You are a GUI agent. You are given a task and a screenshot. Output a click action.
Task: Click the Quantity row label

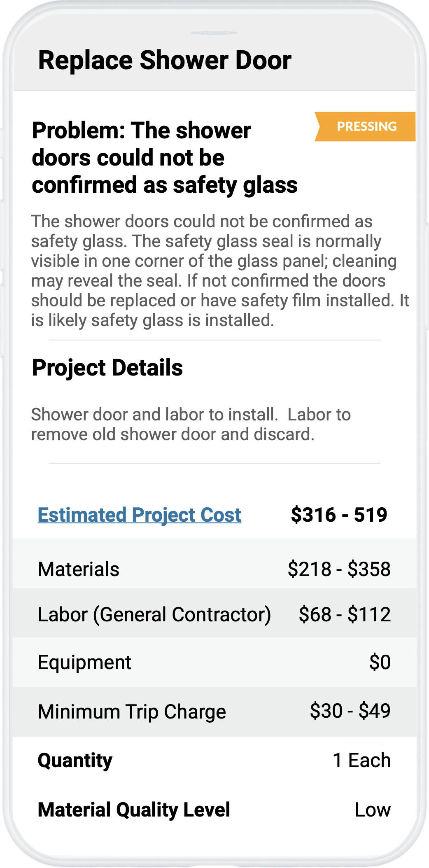[x=75, y=760]
